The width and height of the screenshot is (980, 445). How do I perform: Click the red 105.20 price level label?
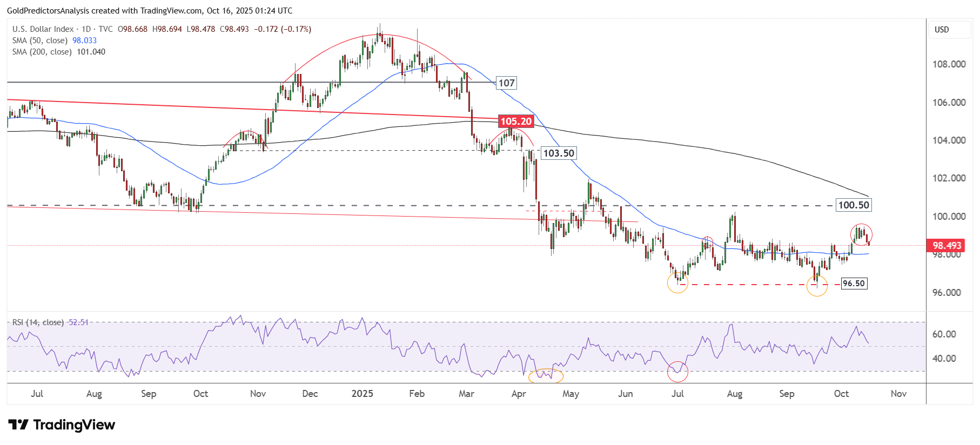tap(515, 122)
